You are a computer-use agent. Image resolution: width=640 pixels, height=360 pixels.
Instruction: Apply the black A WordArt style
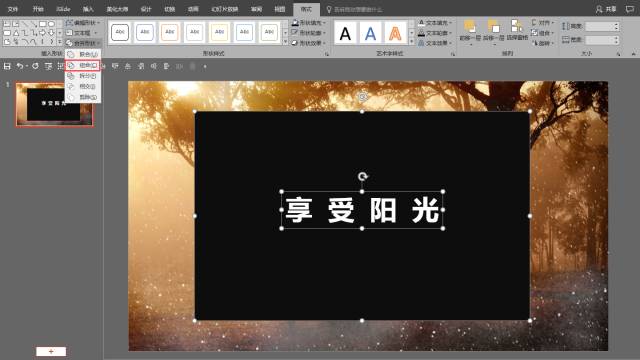[x=345, y=33]
